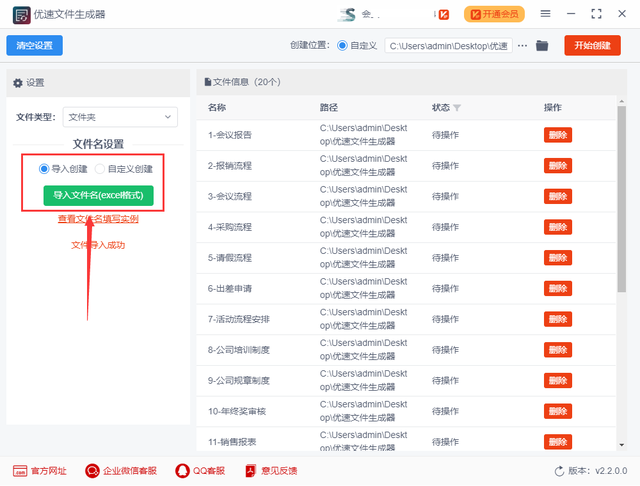The height and width of the screenshot is (486, 640).
Task: Delete the 8-公司培训制度 row
Action: click(558, 350)
